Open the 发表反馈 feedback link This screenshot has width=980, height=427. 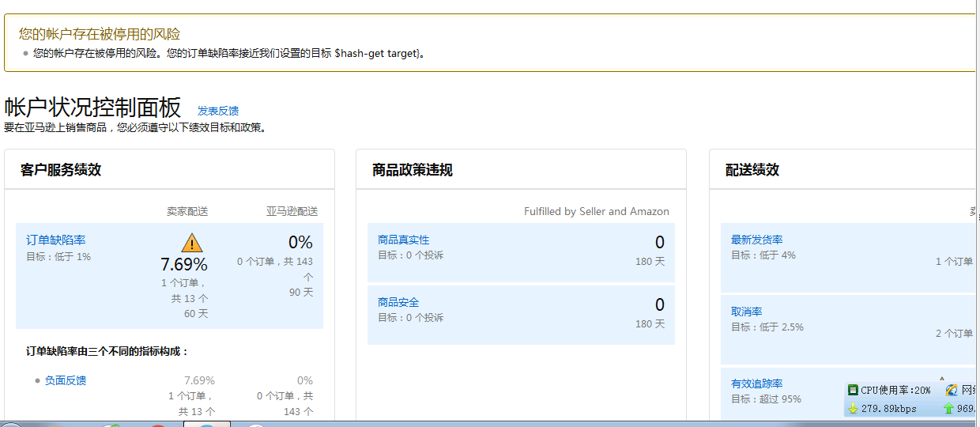pos(218,111)
